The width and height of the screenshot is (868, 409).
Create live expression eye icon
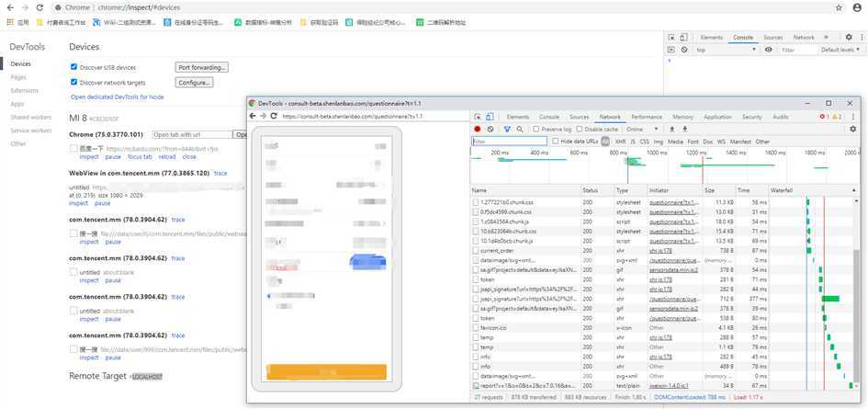pos(769,50)
